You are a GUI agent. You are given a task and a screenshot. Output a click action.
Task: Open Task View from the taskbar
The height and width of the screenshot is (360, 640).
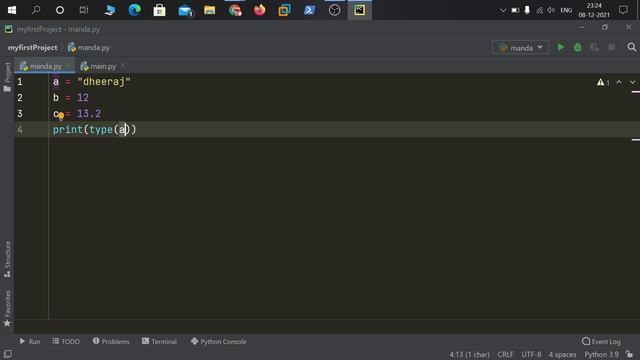[84, 10]
